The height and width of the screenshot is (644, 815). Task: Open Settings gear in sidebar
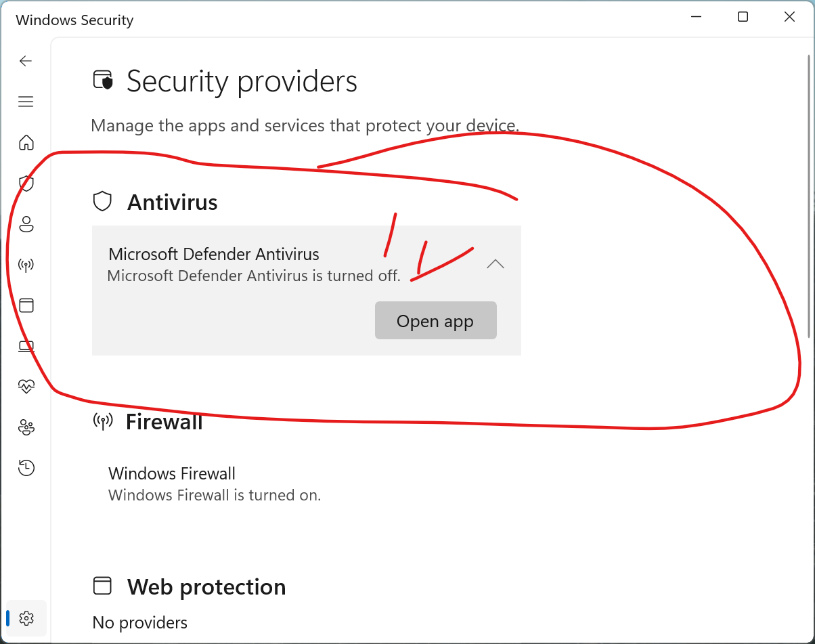26,618
